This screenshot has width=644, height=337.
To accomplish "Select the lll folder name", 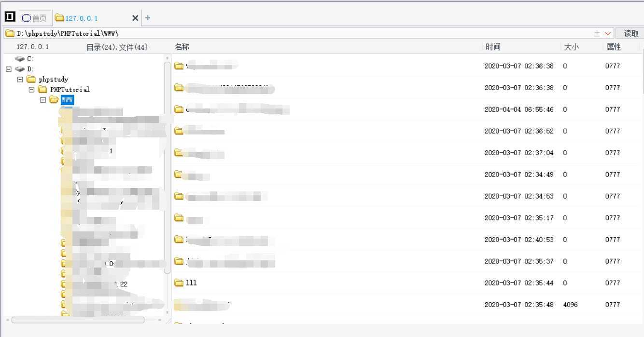I will (x=191, y=283).
